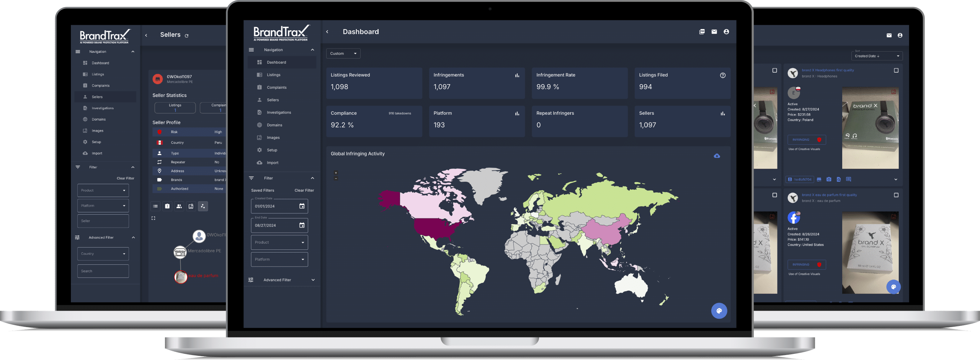Open calendar picker for Created Date 01/01/2024

(302, 206)
